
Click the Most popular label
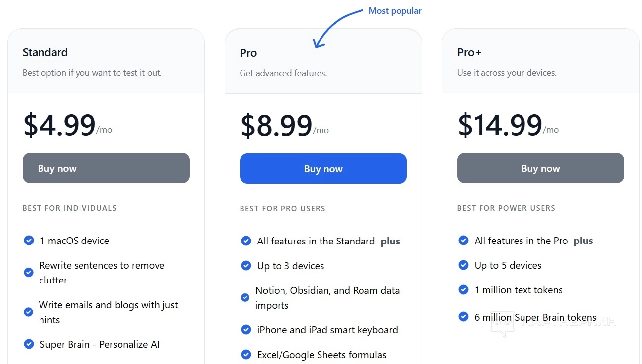395,11
